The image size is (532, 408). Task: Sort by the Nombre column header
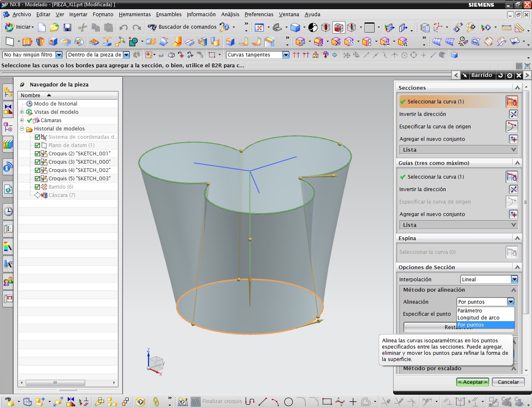(68, 96)
